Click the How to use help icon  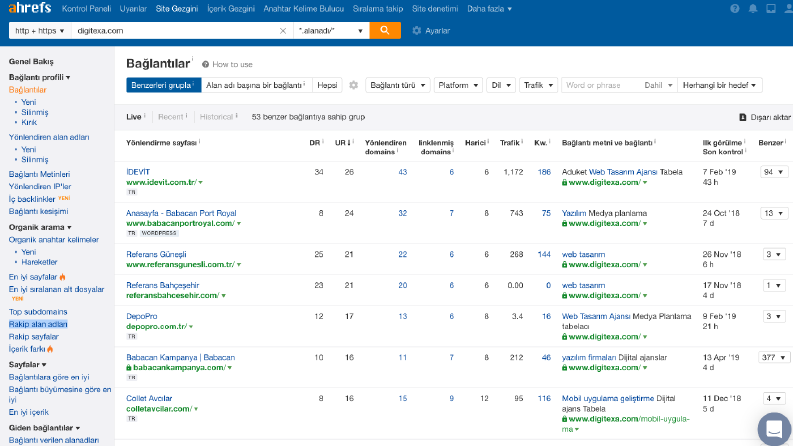[205, 64]
